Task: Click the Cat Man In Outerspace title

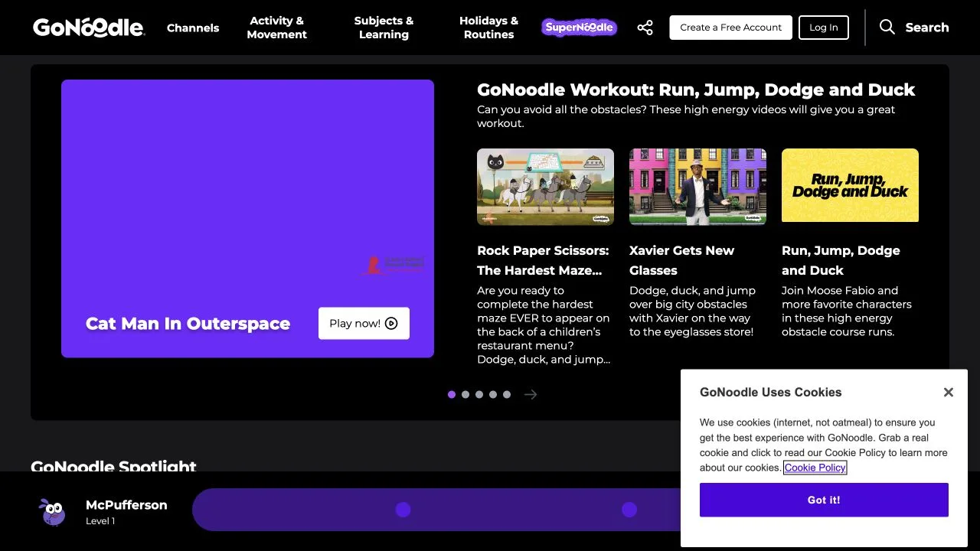Action: (188, 324)
